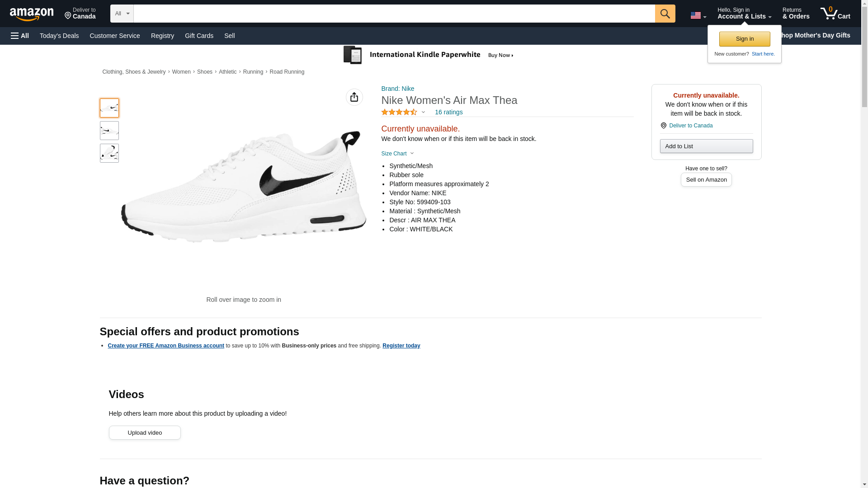Open the shopping cart
This screenshot has width=868, height=488.
tap(835, 14)
